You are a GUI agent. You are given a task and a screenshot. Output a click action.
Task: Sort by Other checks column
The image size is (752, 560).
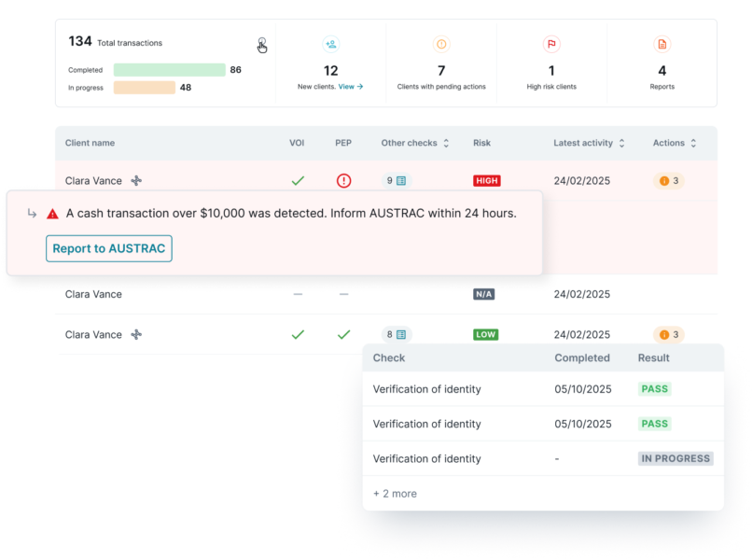point(446,144)
